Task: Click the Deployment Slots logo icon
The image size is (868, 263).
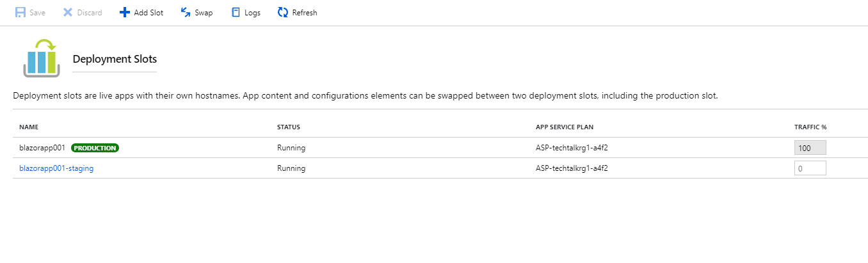Action: (x=42, y=58)
